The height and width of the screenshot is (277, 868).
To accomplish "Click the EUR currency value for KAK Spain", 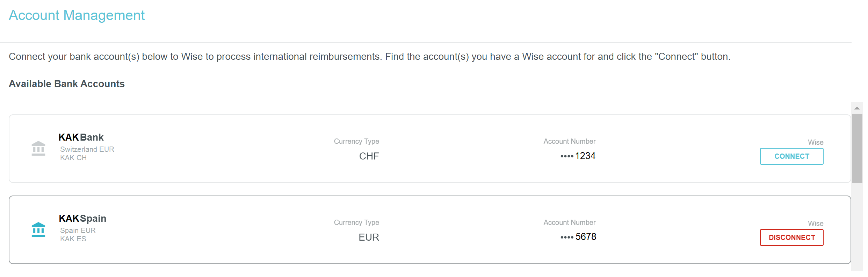I will click(x=369, y=237).
